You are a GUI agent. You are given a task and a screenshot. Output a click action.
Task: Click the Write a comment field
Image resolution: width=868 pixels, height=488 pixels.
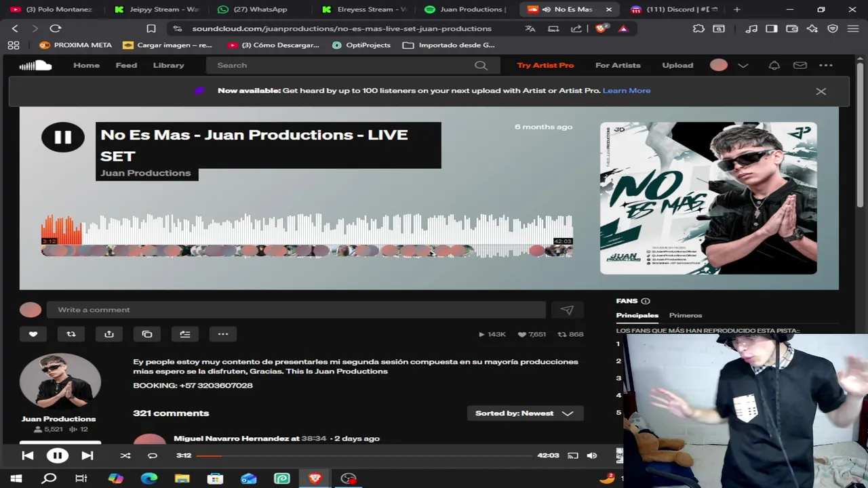pyautogui.click(x=296, y=310)
